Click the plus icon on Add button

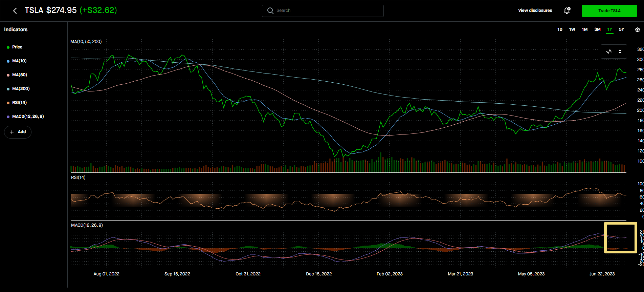point(12,132)
